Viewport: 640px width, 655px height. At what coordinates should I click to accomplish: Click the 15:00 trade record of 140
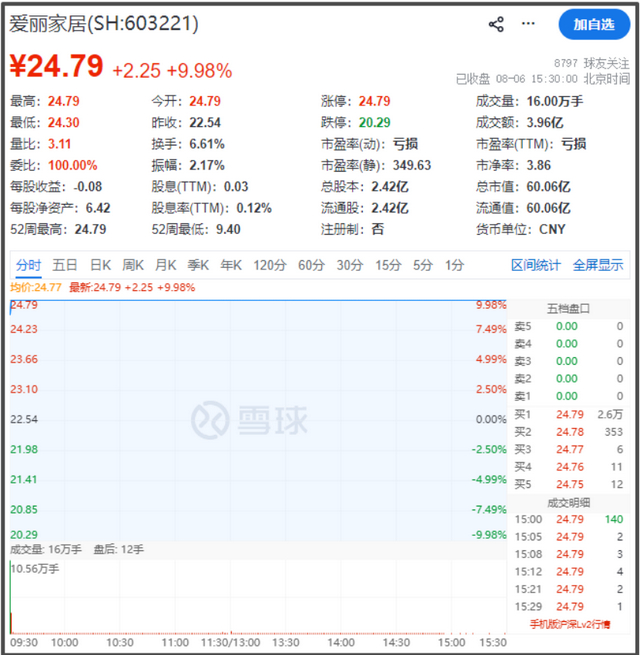pos(569,520)
